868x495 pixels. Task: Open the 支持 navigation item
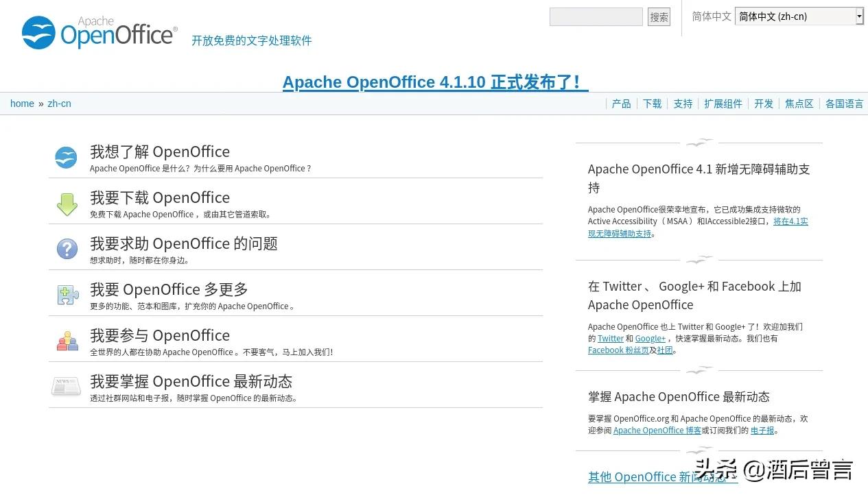683,104
